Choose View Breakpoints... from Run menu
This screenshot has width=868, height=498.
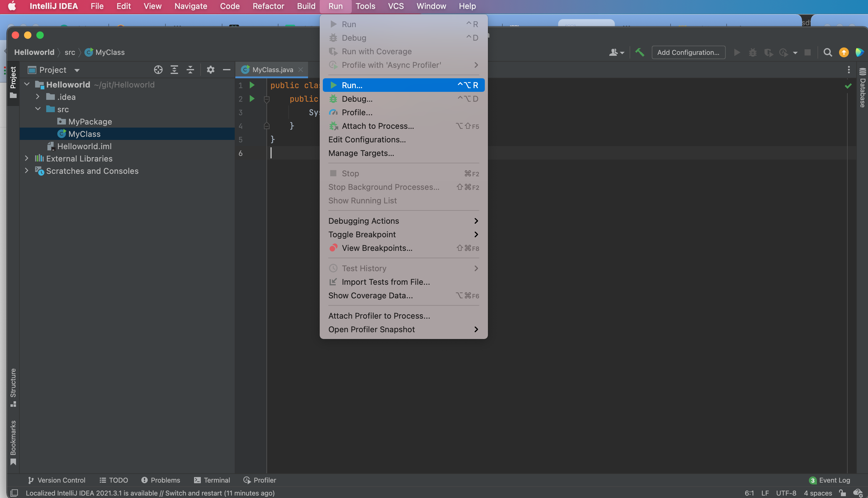pos(377,248)
